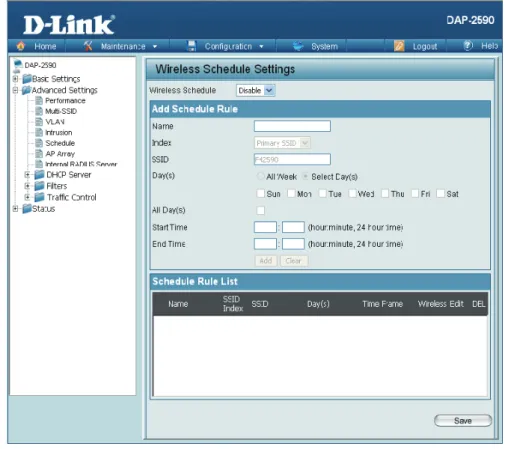Open the Maintenance menu
Image resolution: width=505 pixels, height=449 pixels.
(123, 46)
